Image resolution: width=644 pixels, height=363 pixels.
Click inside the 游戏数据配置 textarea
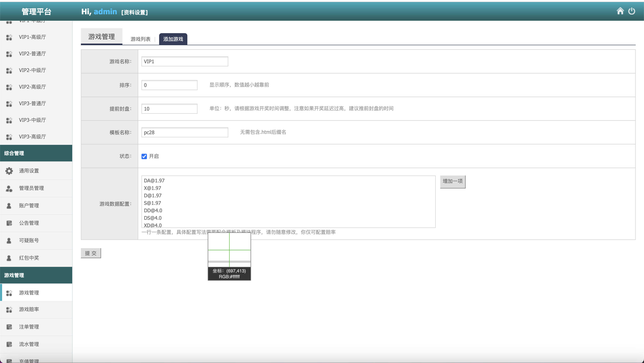pyautogui.click(x=288, y=201)
